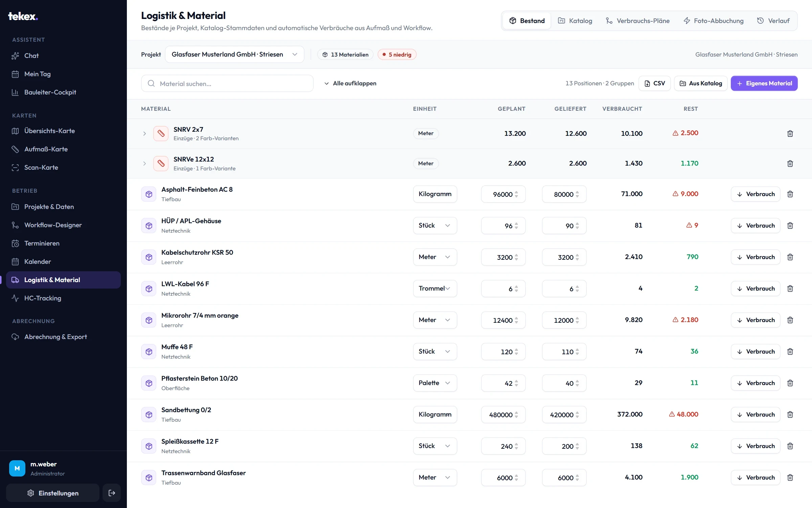Open unit dropdown for HÜP / APL-Gehäuse

click(x=435, y=226)
